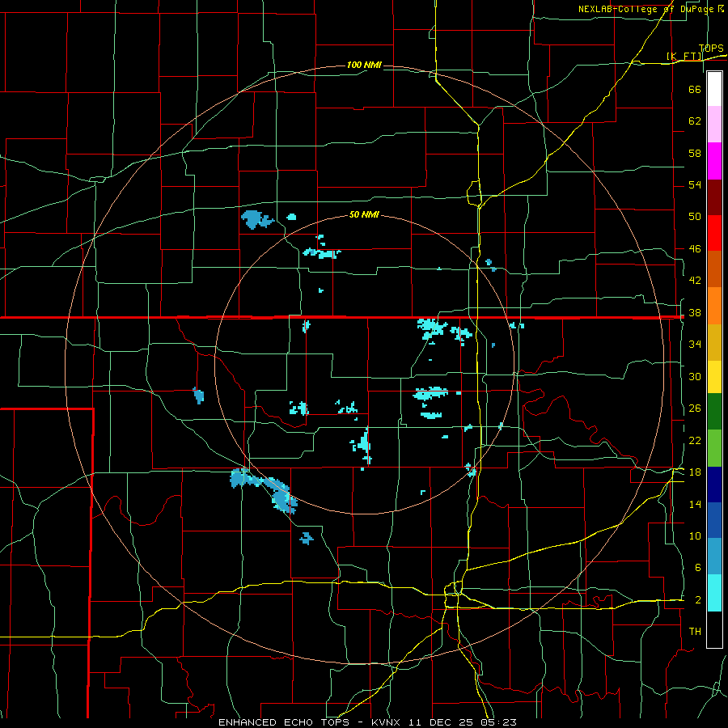Click the medium royal blue scale swatch
Image resolution: width=728 pixels, height=728 pixels.
(714, 520)
